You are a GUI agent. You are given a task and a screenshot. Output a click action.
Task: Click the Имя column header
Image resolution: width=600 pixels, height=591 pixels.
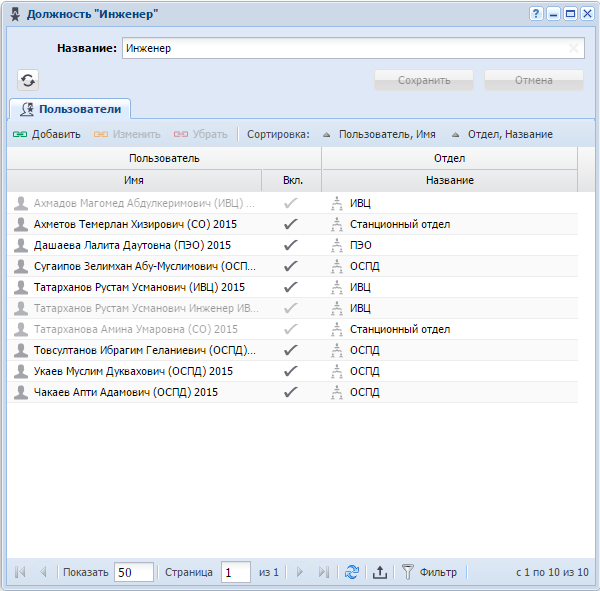tap(134, 180)
